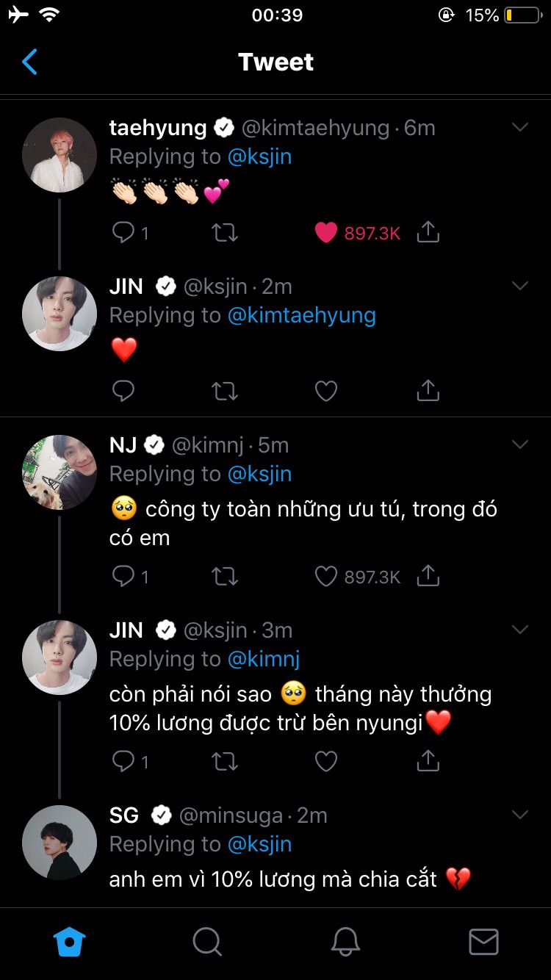Open the @kimtaehyung mention link
551x980 pixels.
point(301,315)
